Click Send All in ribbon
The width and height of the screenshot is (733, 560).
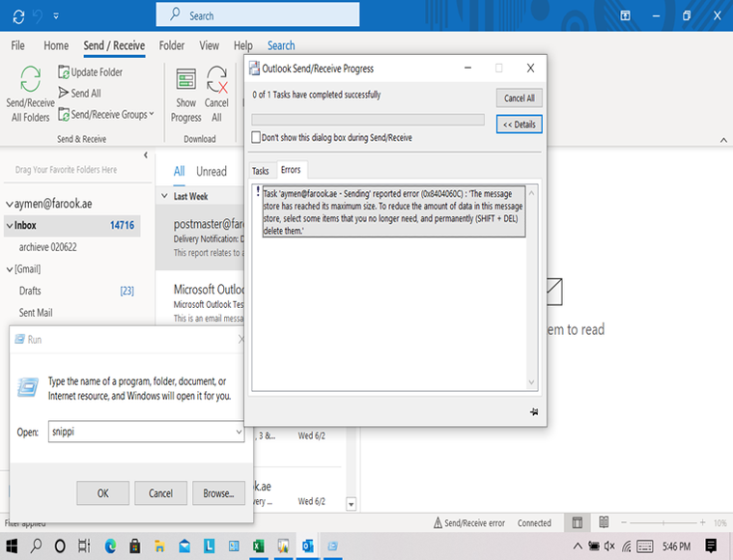(80, 93)
